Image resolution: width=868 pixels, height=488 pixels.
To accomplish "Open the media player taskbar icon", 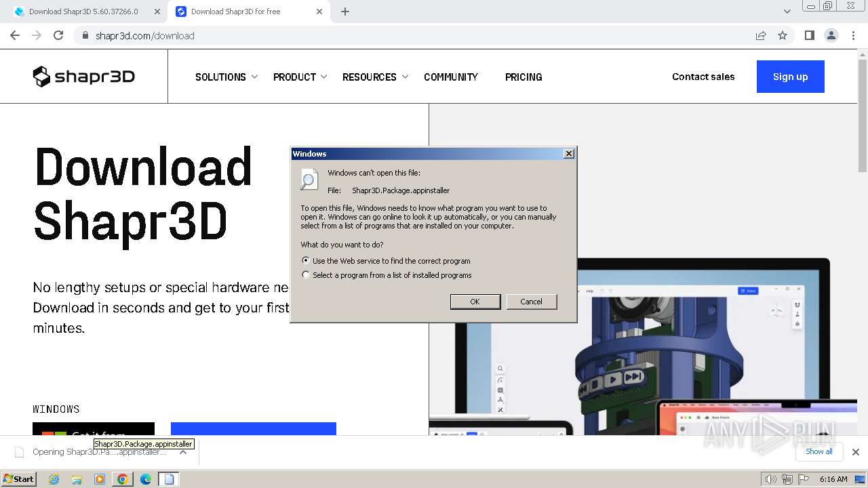I will 100,479.
